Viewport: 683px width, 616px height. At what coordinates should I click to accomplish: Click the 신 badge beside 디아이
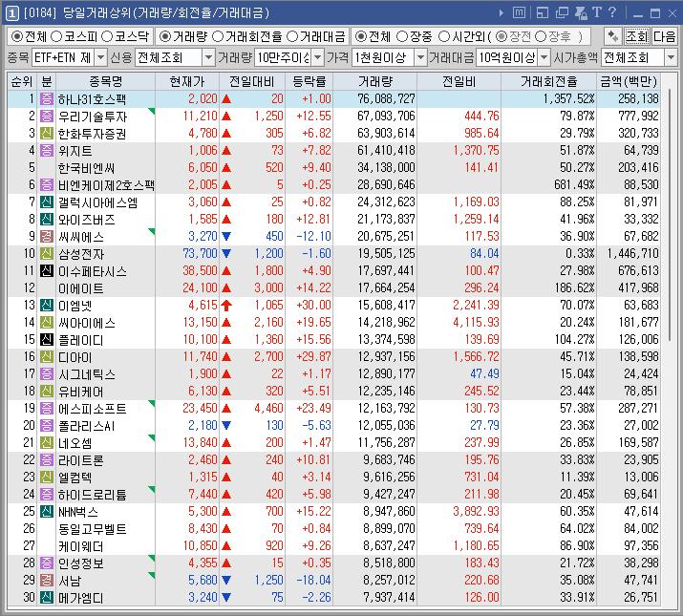pyautogui.click(x=47, y=357)
